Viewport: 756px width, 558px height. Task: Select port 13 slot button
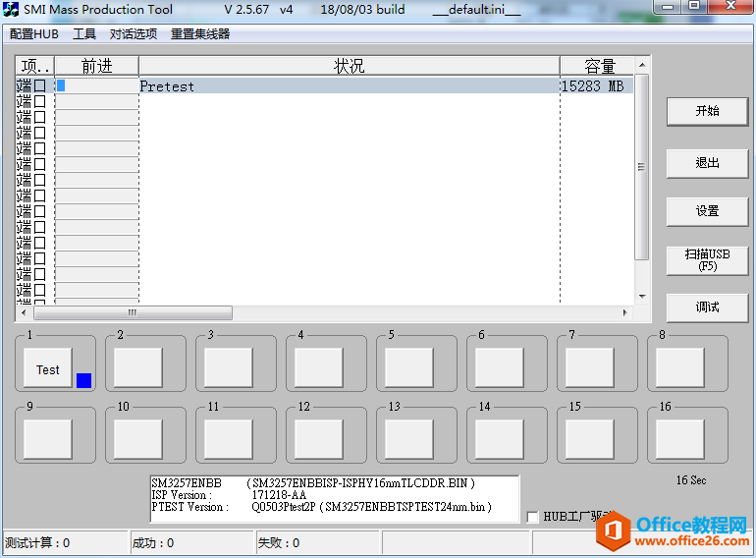coord(409,439)
